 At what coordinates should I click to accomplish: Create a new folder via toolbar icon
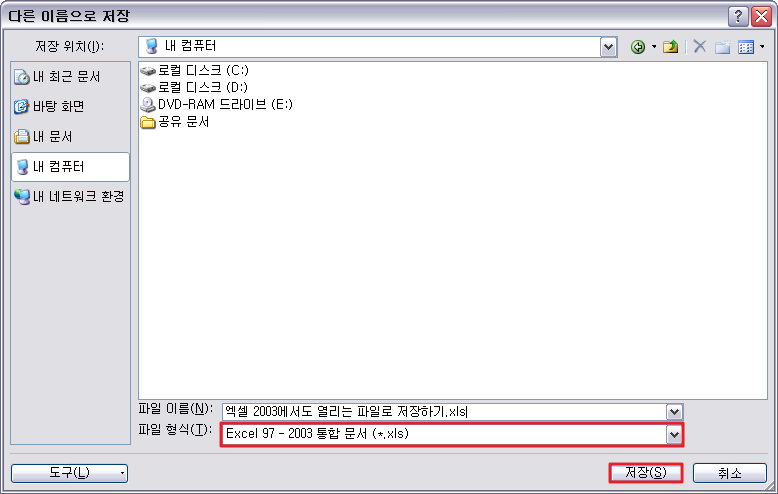[722, 47]
